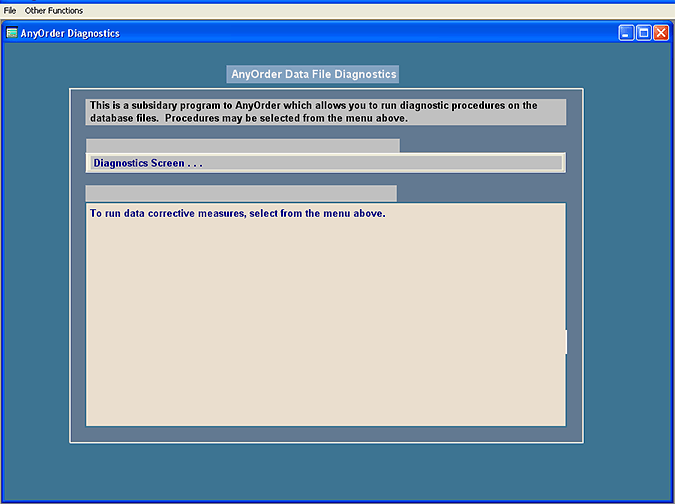Click the 'database files' text in description

pyautogui.click(x=123, y=119)
